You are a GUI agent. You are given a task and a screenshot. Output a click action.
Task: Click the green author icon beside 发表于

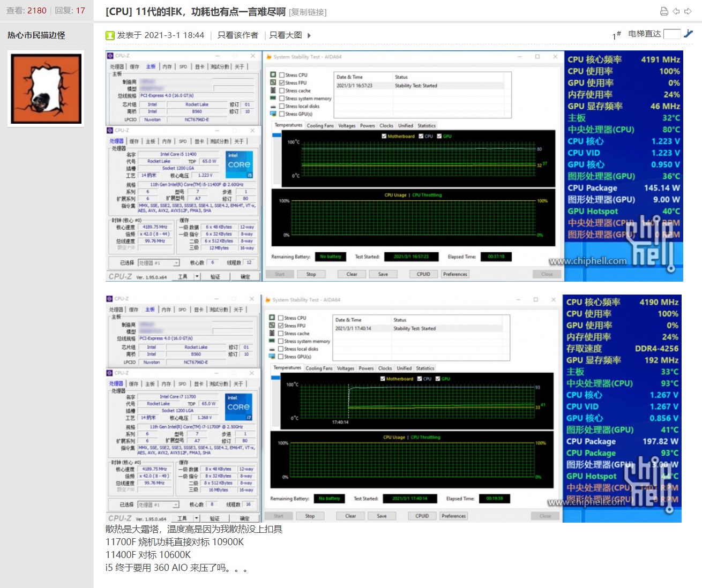coord(110,35)
